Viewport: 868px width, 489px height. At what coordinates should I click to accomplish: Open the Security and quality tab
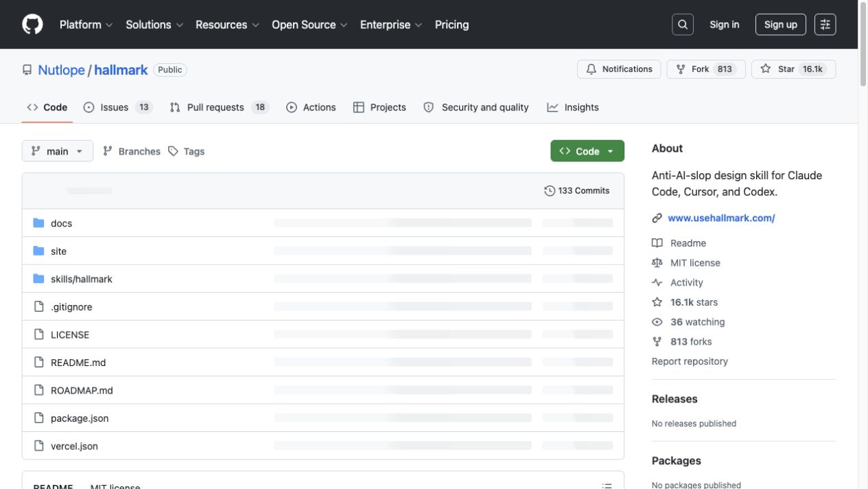pos(476,107)
